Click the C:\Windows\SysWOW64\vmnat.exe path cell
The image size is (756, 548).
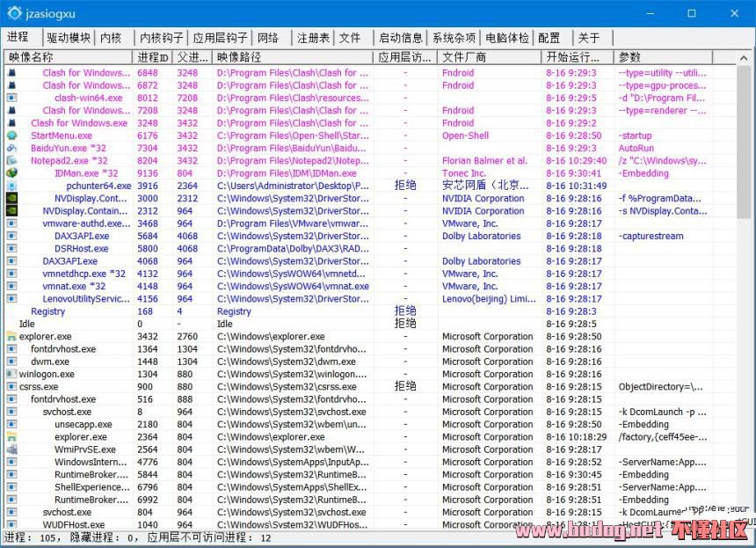[x=293, y=286]
